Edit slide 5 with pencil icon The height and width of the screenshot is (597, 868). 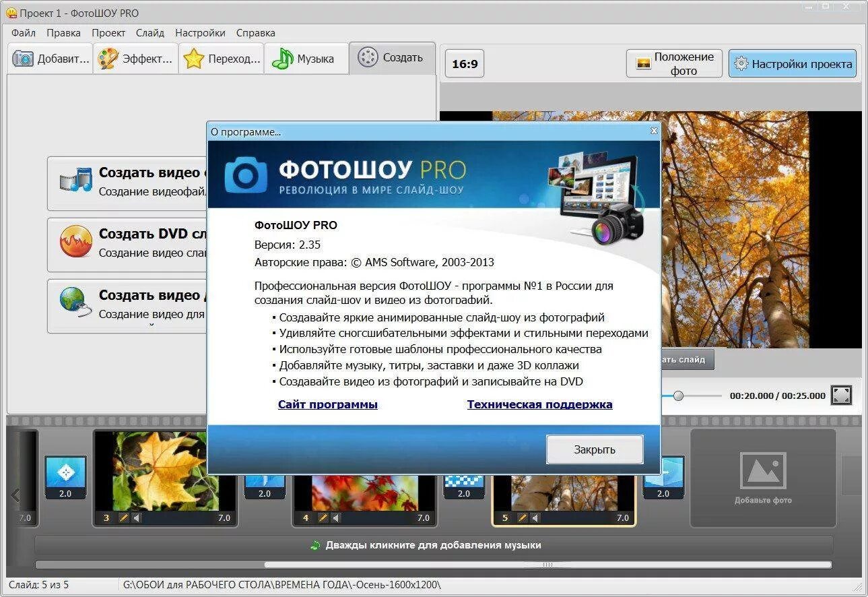522,518
